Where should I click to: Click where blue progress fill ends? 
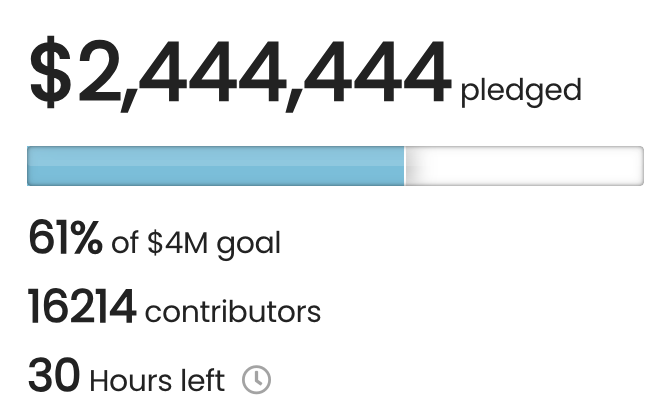403,166
